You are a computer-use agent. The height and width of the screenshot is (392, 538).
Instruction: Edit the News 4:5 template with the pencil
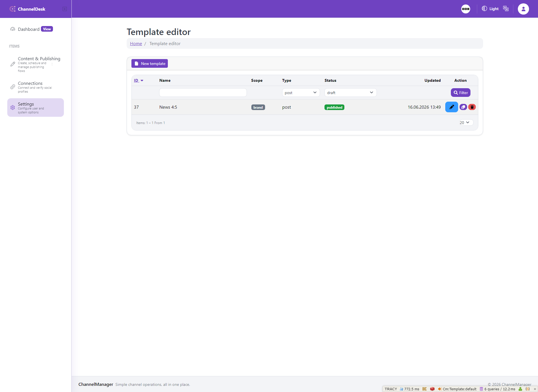(452, 107)
